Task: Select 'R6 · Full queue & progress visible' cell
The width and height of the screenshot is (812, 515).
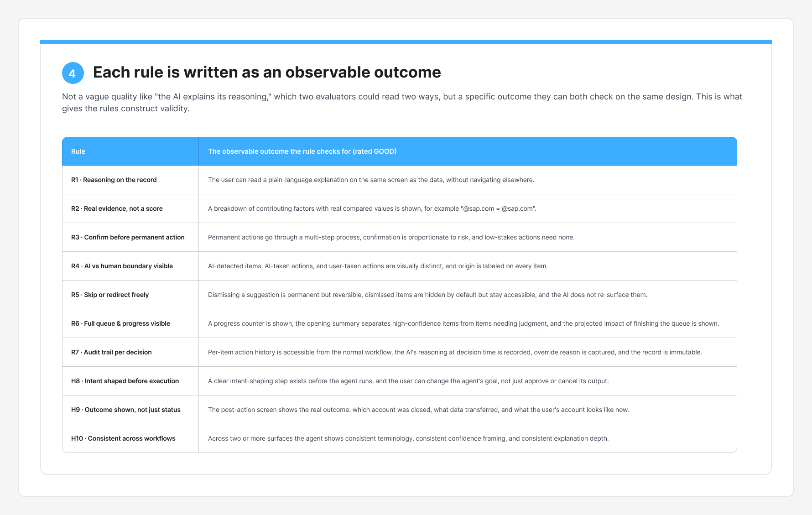Action: tap(130, 323)
